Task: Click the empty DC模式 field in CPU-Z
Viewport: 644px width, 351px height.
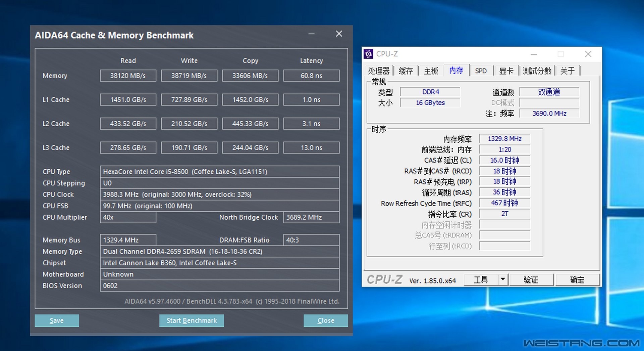Action: (549, 102)
